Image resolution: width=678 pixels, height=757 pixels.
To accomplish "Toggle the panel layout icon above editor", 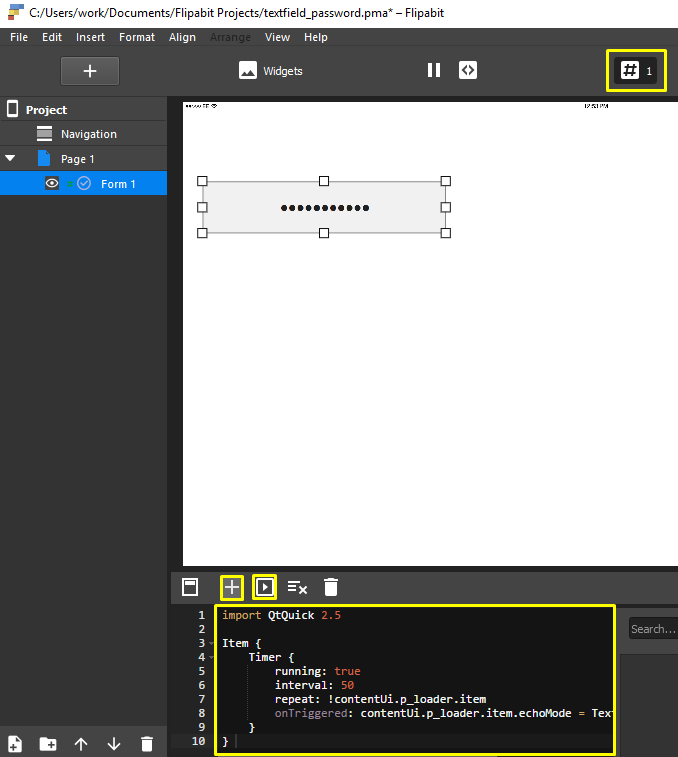I will 190,587.
